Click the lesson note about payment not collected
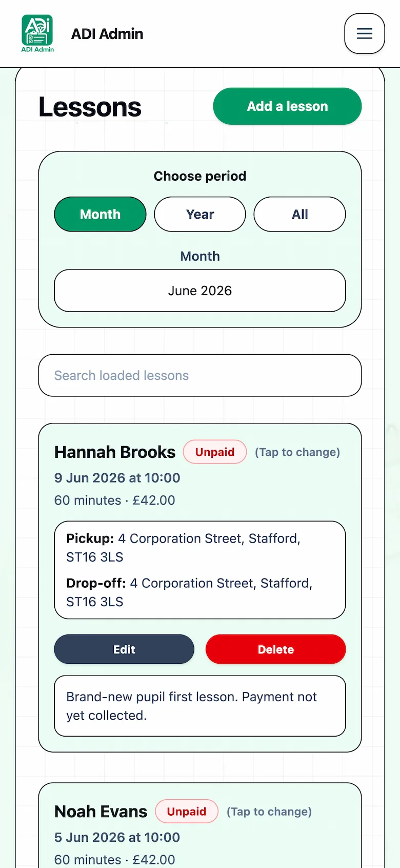The width and height of the screenshot is (400, 868). click(200, 706)
